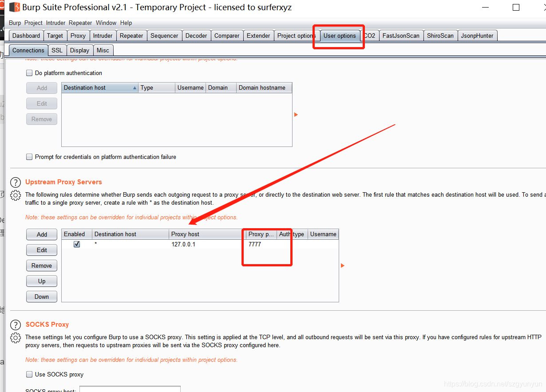
Task: Sort by Destination host column header arrow
Action: pos(135,88)
